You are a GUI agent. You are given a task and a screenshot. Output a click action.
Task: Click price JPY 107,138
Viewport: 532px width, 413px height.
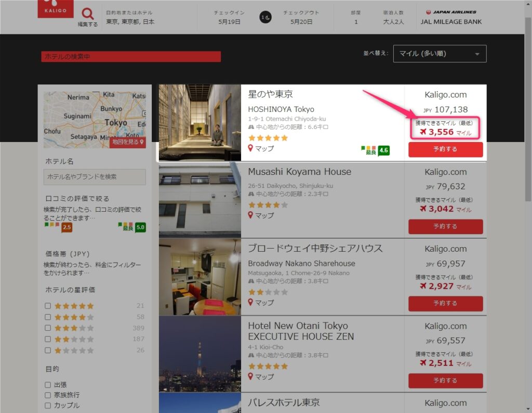(445, 109)
